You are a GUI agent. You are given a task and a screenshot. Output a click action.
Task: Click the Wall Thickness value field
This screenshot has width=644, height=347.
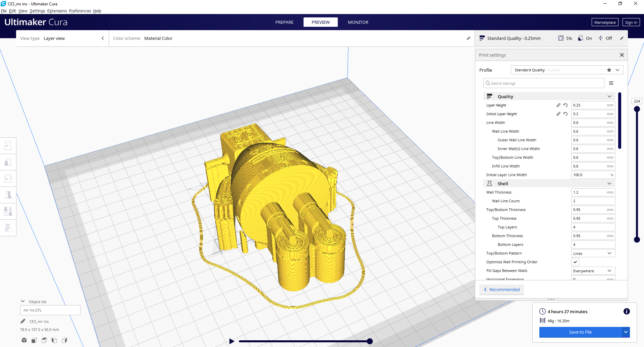593,192
